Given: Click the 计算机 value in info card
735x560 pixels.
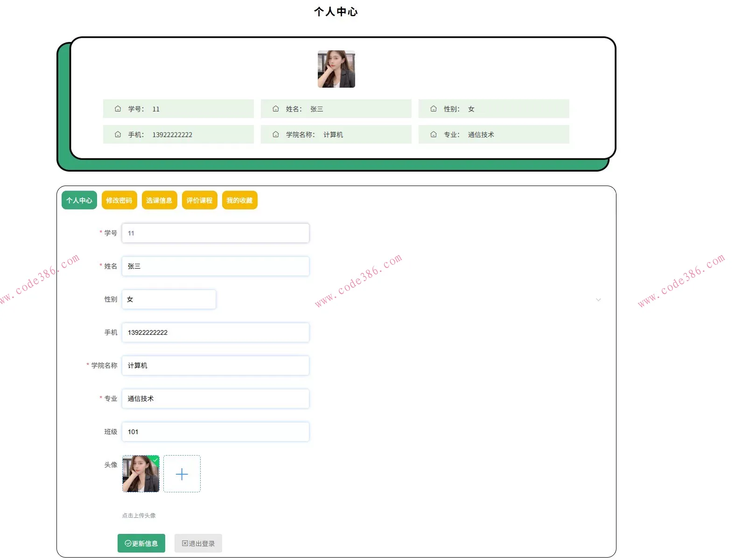Looking at the screenshot, I should tap(333, 135).
